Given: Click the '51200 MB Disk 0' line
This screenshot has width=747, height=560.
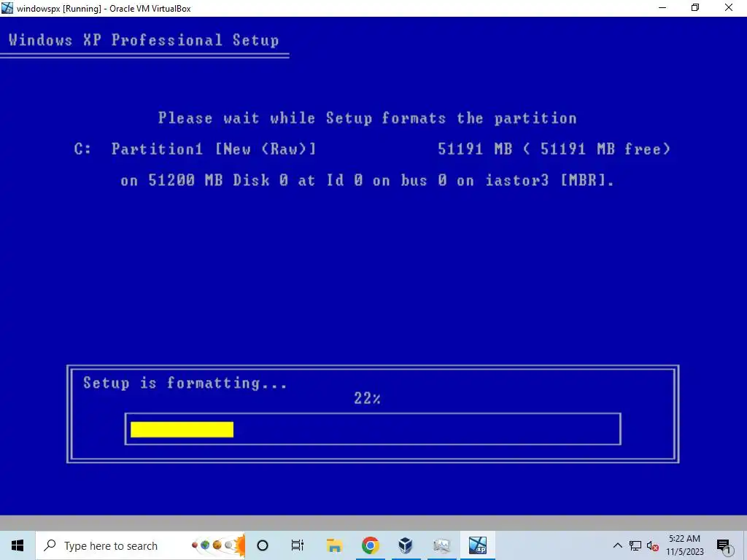Looking at the screenshot, I should pos(367,181).
